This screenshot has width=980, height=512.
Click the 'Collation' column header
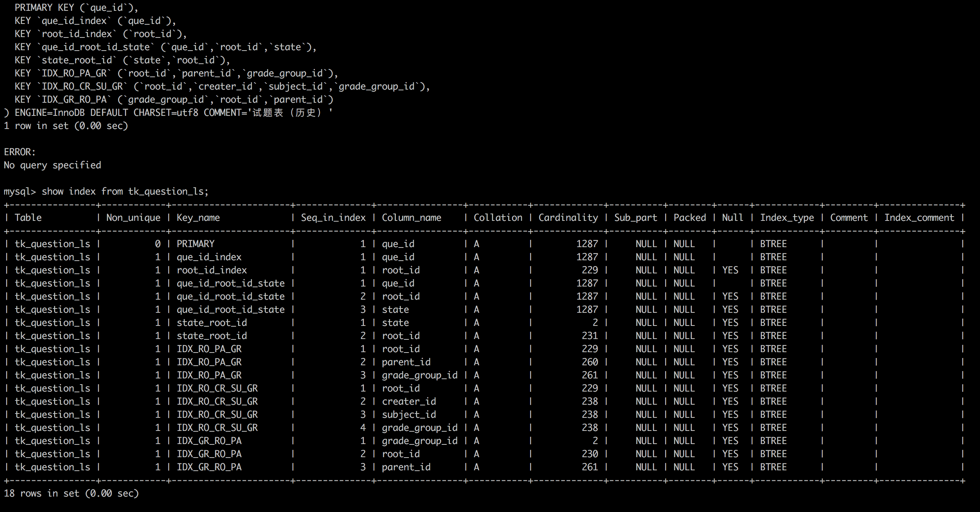(498, 218)
